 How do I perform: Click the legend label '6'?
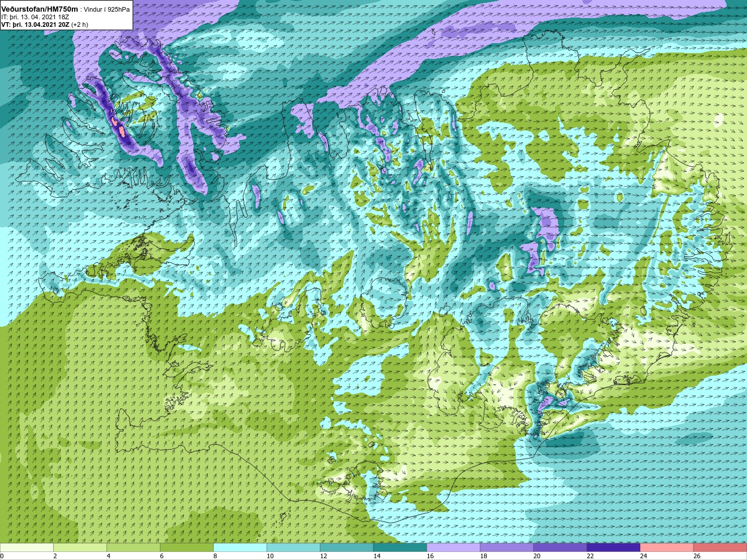point(162,556)
